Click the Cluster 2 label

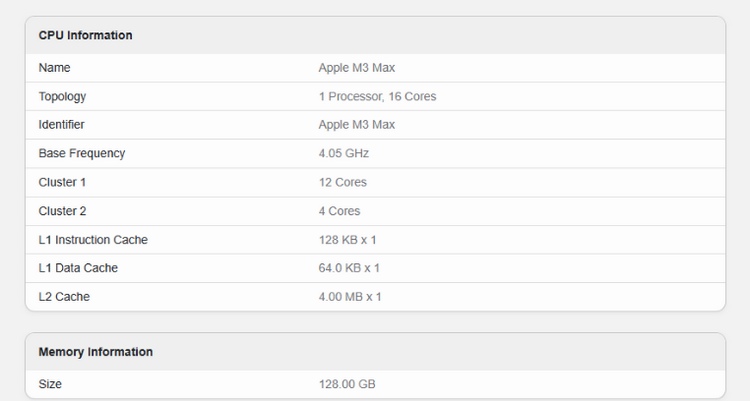tap(63, 211)
